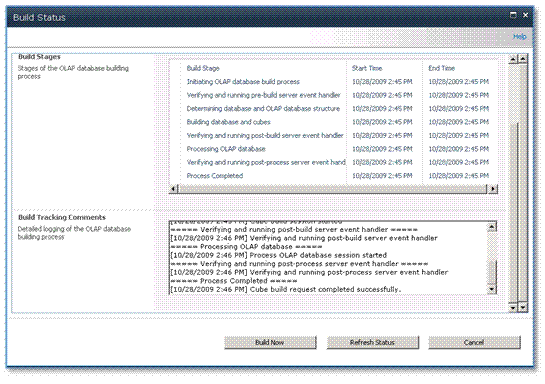
Task: Click the comments log scrollbar thumb
Action: (491, 273)
